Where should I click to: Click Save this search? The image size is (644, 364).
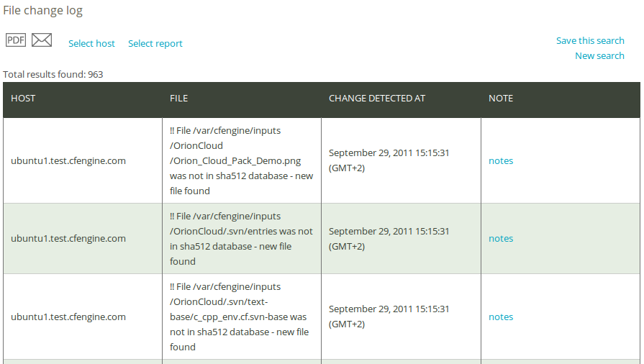pos(590,41)
